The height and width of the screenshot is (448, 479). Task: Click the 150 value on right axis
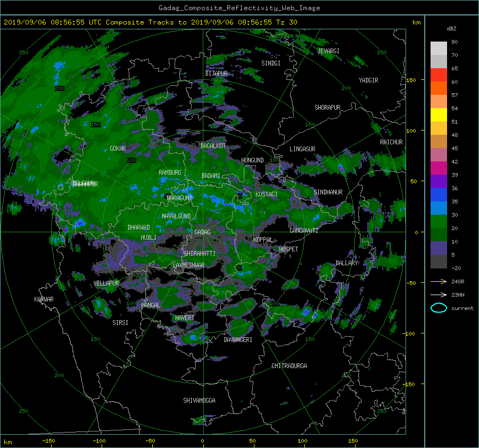point(411,80)
